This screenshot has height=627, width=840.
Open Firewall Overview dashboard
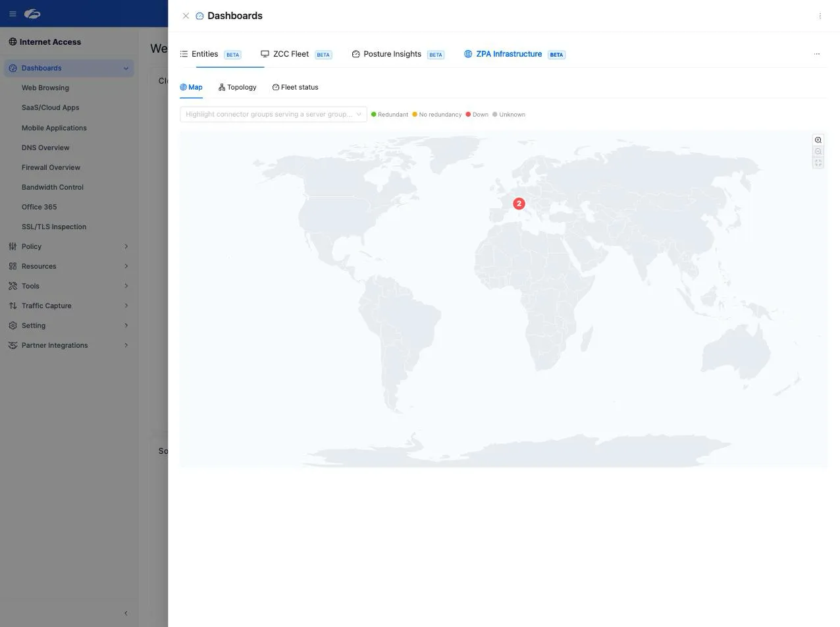[51, 167]
